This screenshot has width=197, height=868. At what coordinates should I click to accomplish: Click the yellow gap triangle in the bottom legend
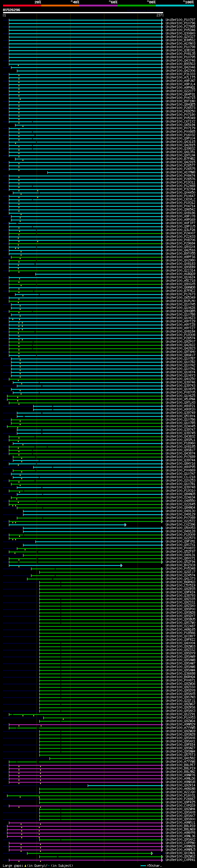pyautogui.click(x=25, y=865)
